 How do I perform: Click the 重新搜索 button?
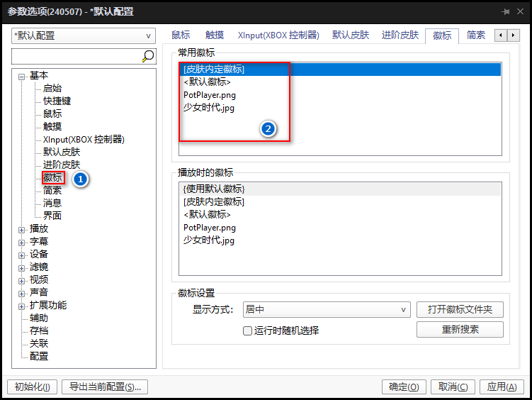point(460,330)
